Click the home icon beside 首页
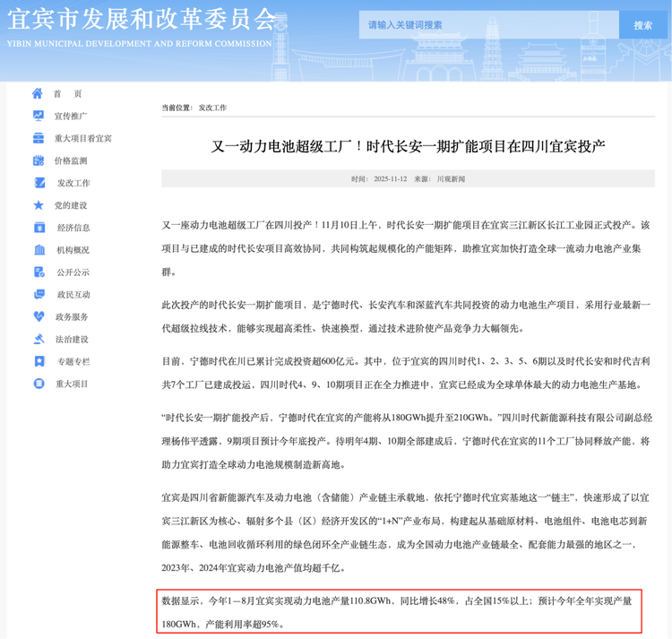Viewport: 672px width, 639px height. pyautogui.click(x=38, y=94)
